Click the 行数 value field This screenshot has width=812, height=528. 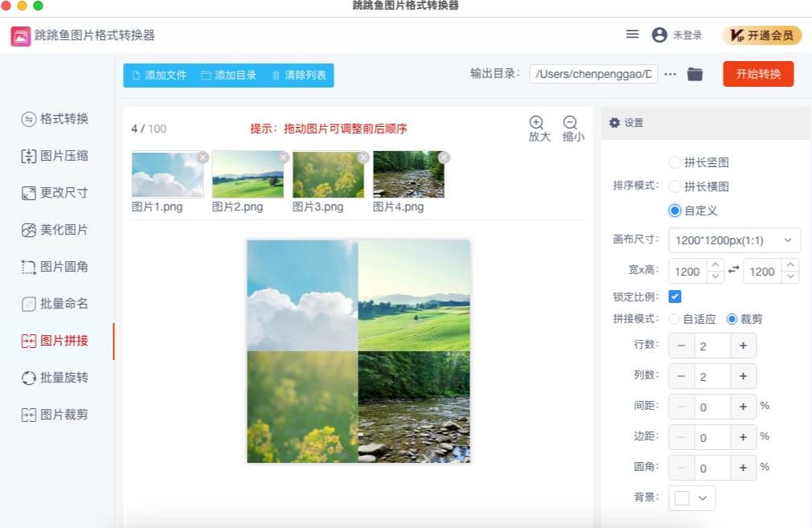pos(712,346)
